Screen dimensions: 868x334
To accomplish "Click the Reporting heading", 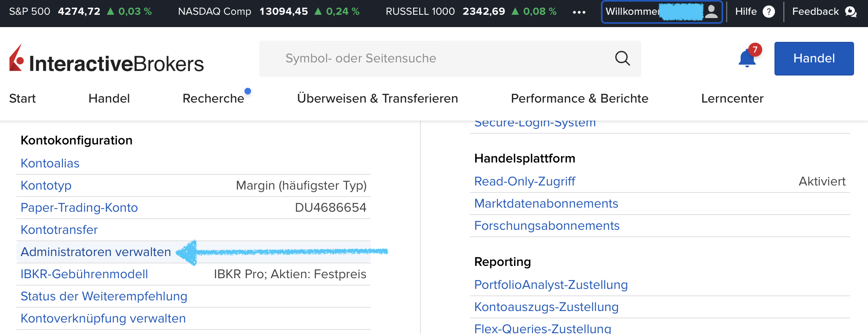I will [x=503, y=262].
